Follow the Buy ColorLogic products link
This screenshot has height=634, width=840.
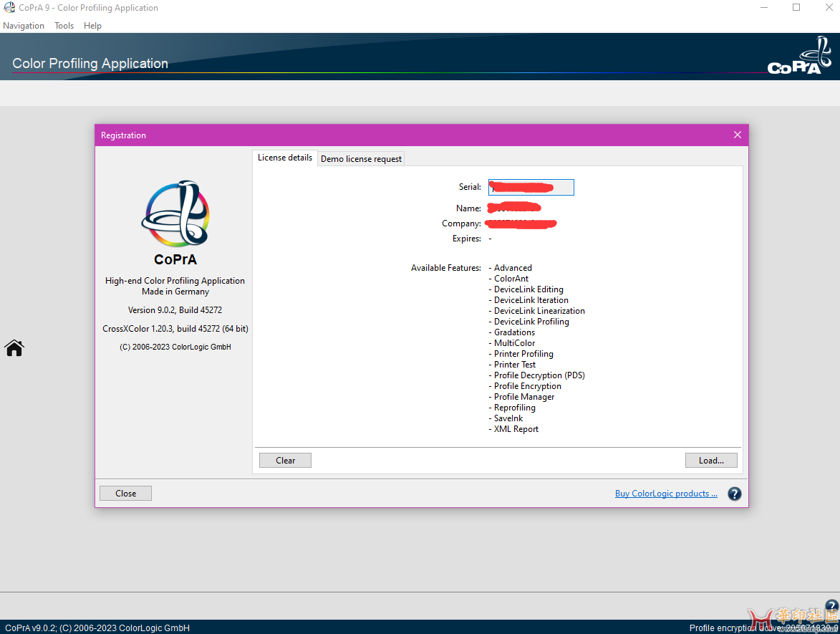coord(666,494)
